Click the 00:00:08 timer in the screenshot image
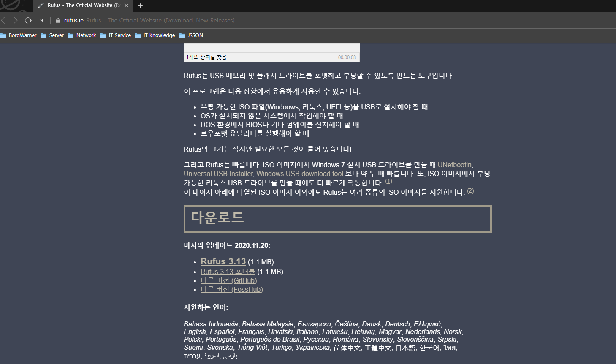Screen dimensions: 616x364 click(347, 57)
